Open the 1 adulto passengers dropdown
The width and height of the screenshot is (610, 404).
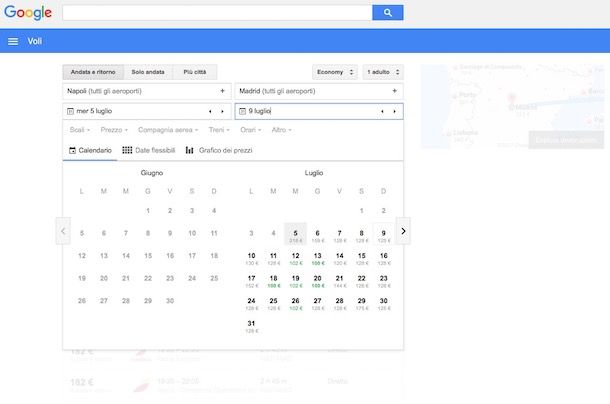[x=383, y=72]
